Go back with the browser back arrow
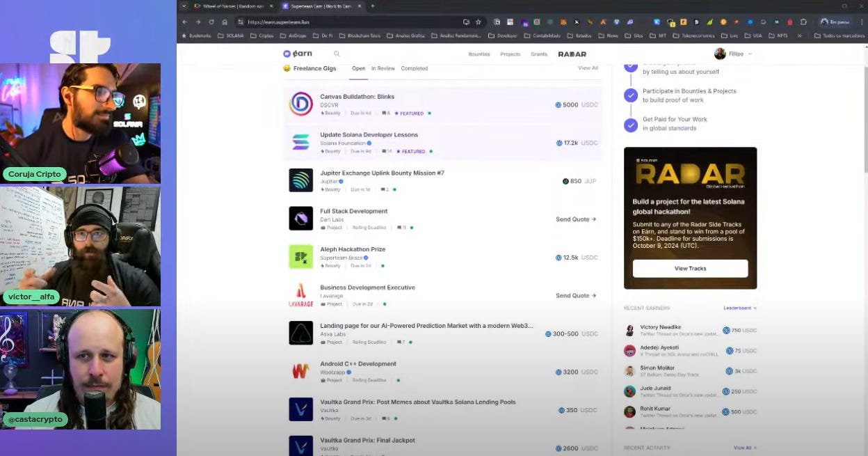 pos(185,22)
